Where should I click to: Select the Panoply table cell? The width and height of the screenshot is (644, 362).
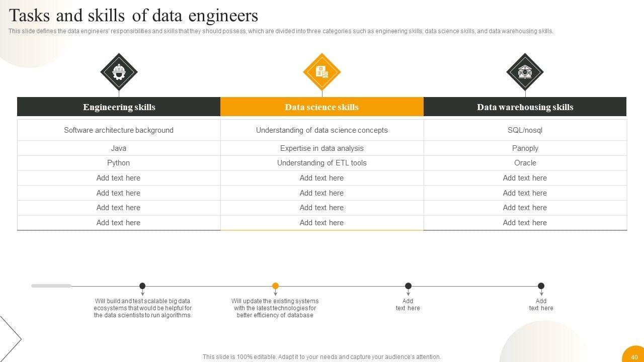(x=525, y=148)
